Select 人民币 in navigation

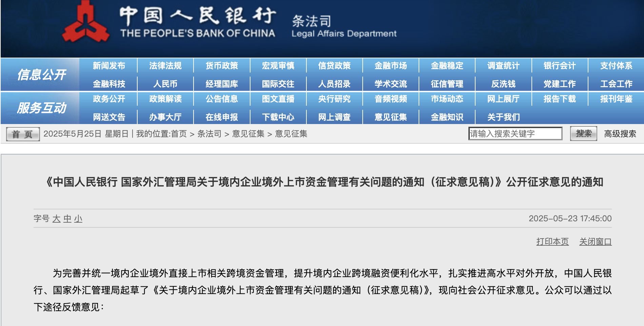(165, 84)
